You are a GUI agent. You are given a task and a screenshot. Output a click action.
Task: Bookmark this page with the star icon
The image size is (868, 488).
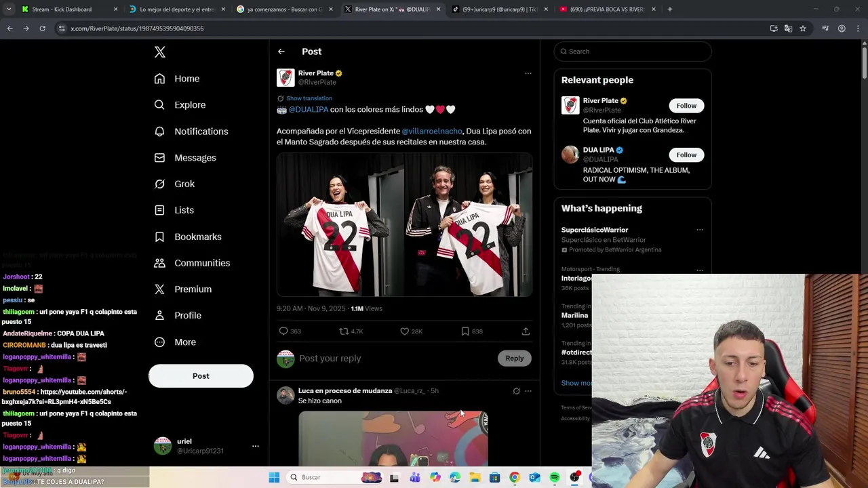pos(803,28)
